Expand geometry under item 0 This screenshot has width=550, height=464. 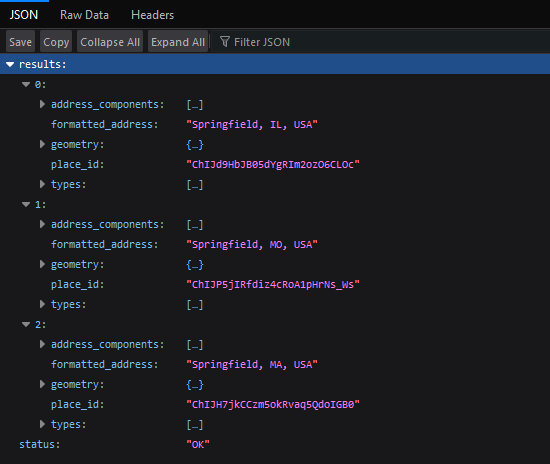click(42, 144)
